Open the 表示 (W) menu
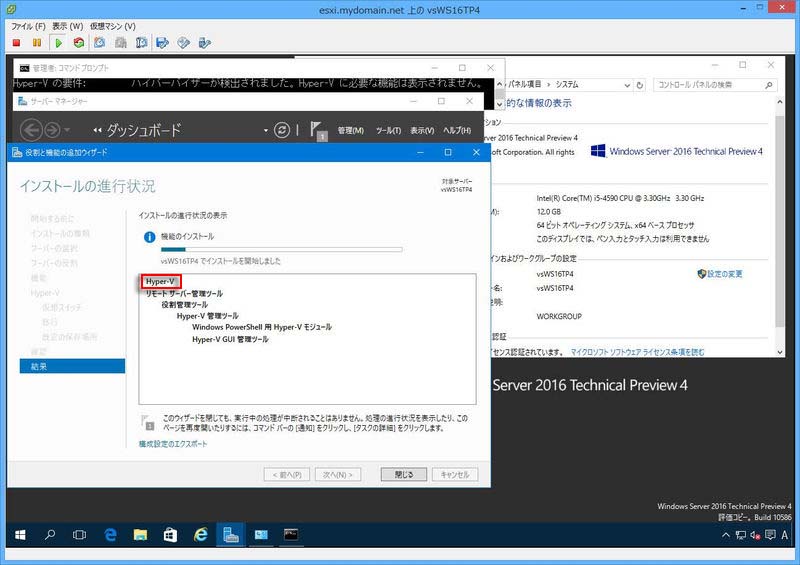 67,26
